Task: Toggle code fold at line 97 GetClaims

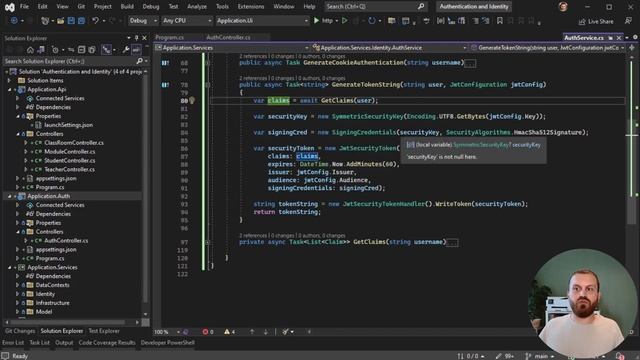Action: 207,242
